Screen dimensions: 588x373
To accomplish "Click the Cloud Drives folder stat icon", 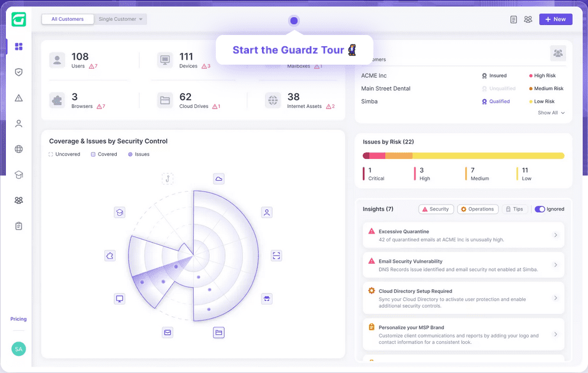I will coord(165,100).
